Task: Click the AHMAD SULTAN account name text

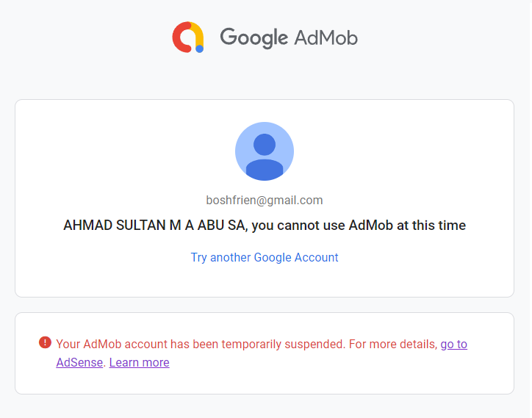Action: pyautogui.click(x=154, y=226)
